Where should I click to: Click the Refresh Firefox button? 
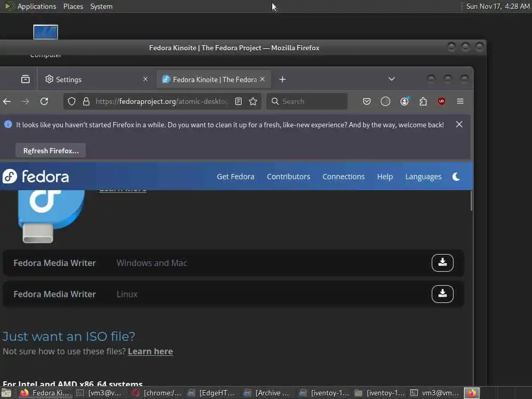pyautogui.click(x=50, y=151)
